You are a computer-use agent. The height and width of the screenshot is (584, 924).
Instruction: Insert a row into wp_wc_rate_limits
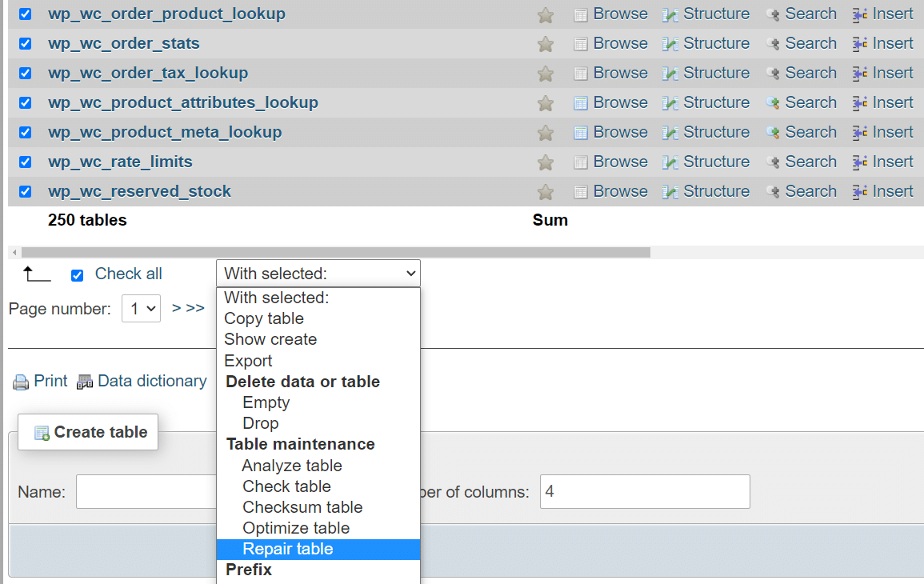coord(893,162)
